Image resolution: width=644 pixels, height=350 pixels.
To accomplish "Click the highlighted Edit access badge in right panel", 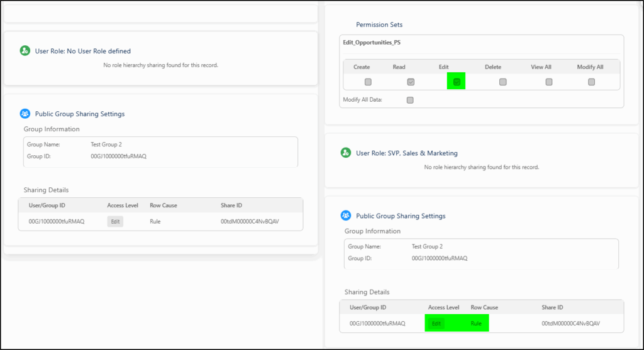I will (x=436, y=324).
